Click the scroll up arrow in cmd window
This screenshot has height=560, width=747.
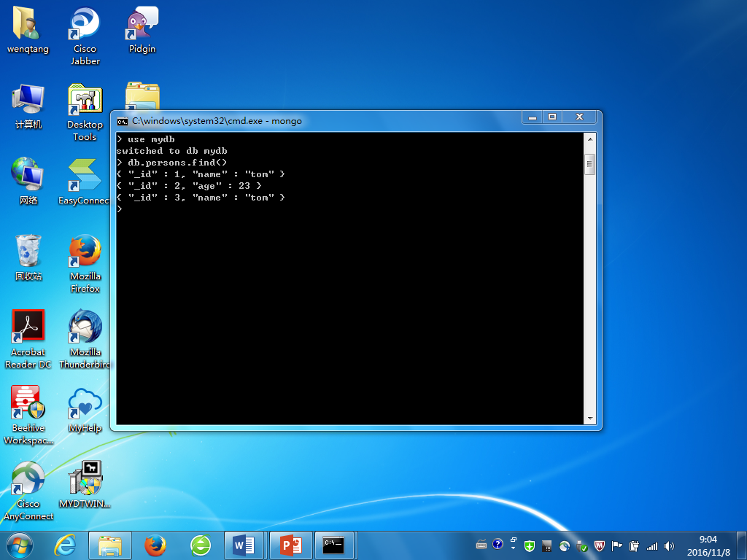click(589, 139)
